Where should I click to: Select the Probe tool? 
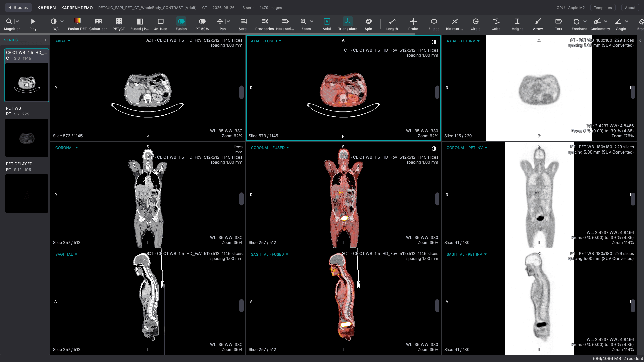click(413, 24)
